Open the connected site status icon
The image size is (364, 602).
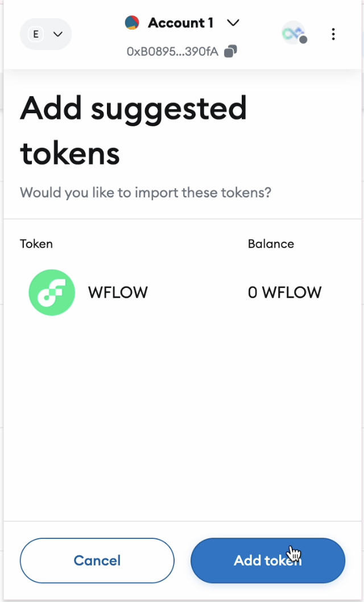pyautogui.click(x=292, y=34)
